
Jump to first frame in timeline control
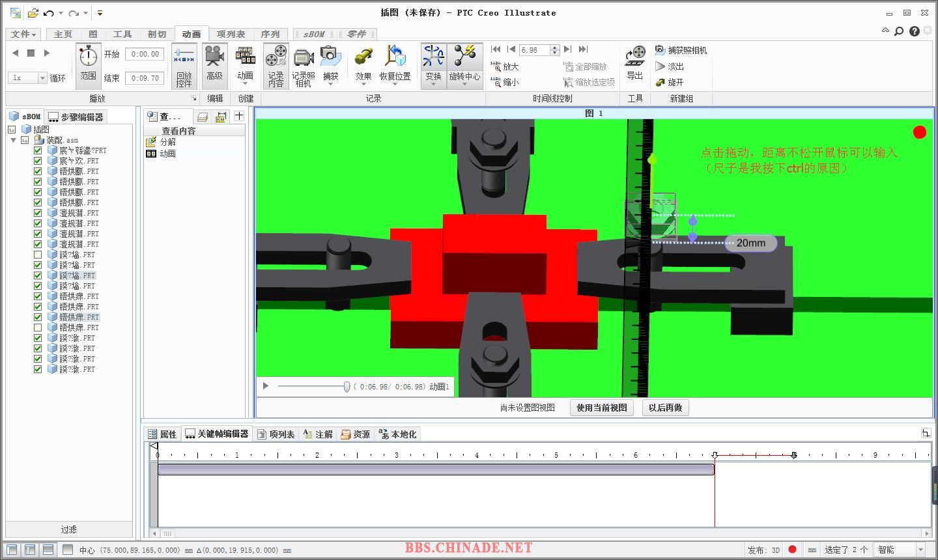(x=496, y=49)
